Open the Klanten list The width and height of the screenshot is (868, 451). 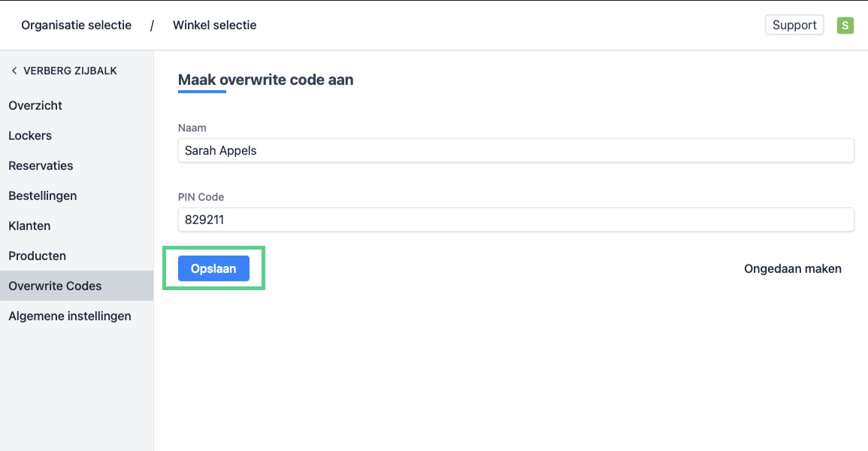coord(29,225)
